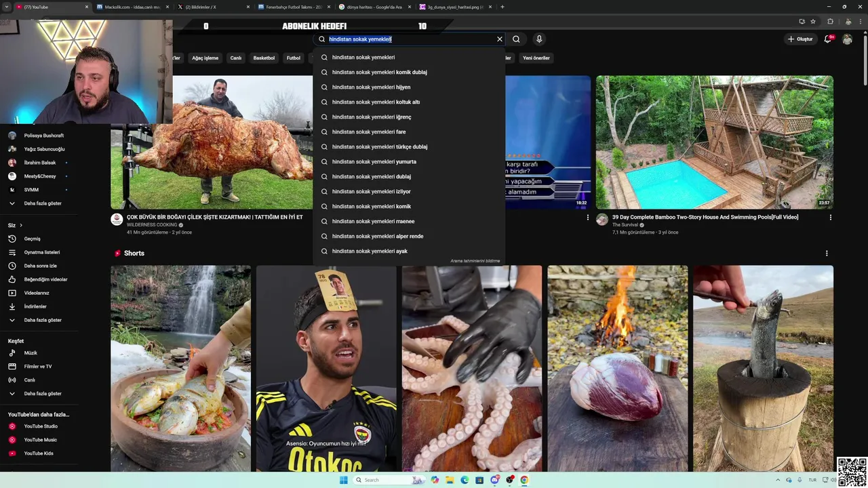
Task: Select suggestion 'hindistan sokak yemekleri izliyor'
Action: [409, 192]
